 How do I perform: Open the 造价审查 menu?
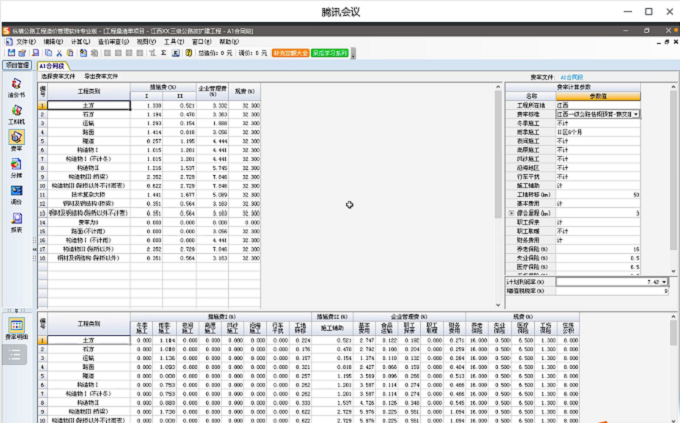(x=113, y=42)
